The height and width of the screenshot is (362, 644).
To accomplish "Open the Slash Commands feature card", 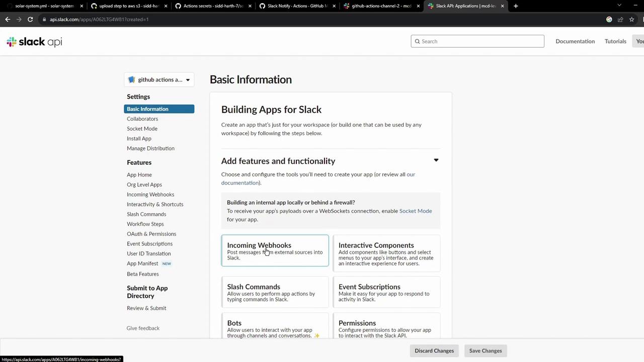I will pyautogui.click(x=275, y=292).
